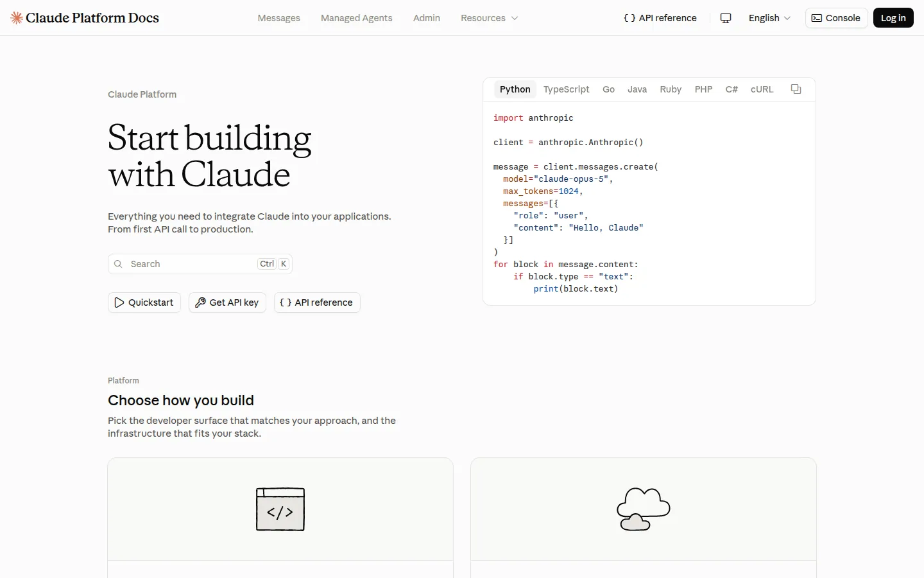
Task: Open the Claude Platform Docs home title
Action: (x=92, y=18)
